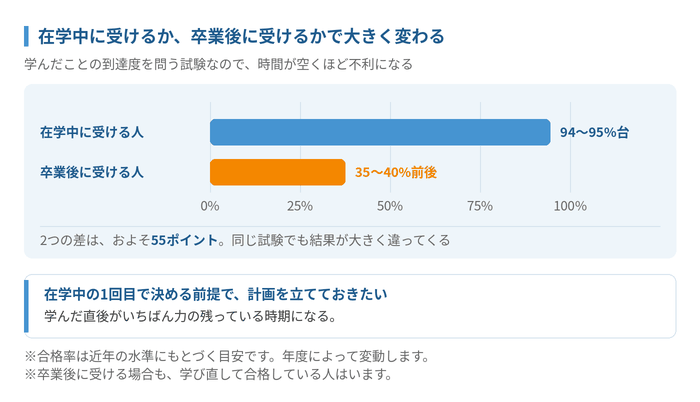Click the orange 卒業後に受ける人 bar
Image resolution: width=700 pixels, height=402 pixels.
[278, 172]
